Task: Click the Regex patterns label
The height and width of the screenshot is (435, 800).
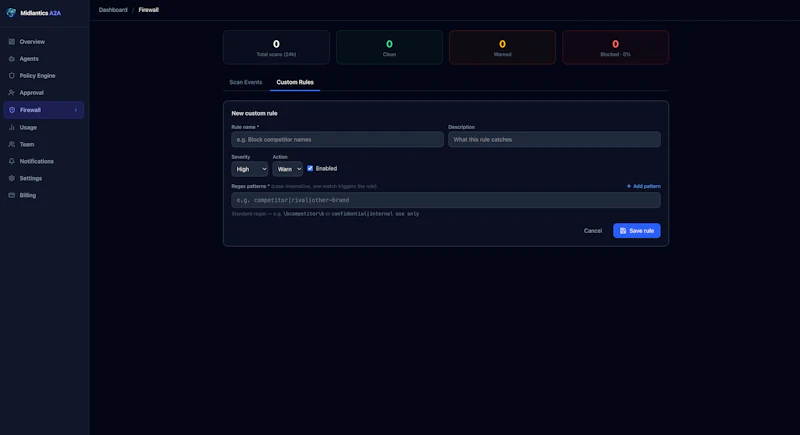Action: [x=251, y=186]
